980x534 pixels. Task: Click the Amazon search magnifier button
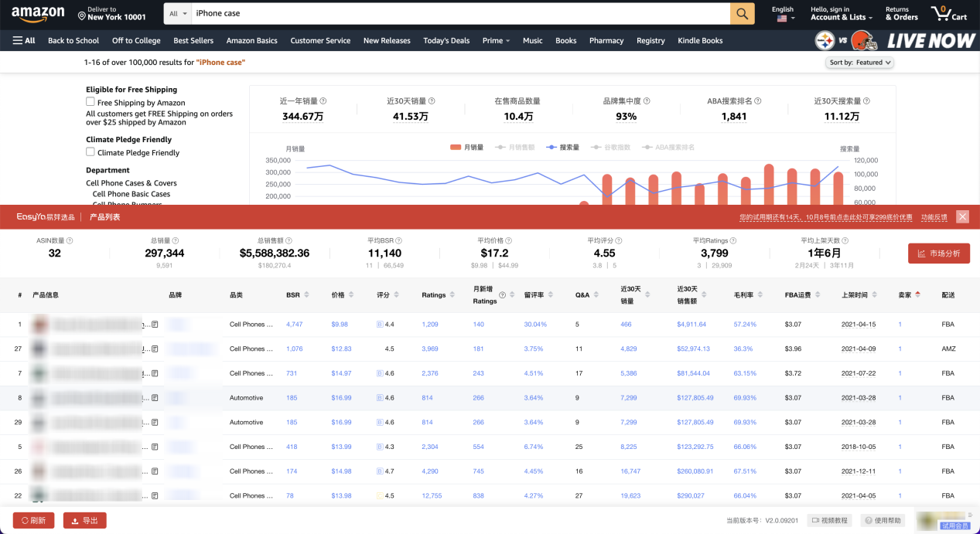click(742, 14)
